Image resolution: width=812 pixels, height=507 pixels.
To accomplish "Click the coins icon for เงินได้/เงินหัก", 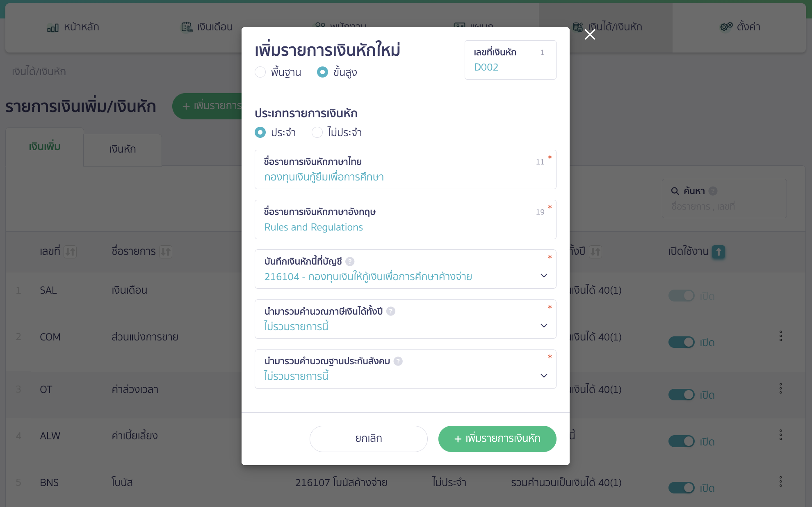I will click(578, 27).
